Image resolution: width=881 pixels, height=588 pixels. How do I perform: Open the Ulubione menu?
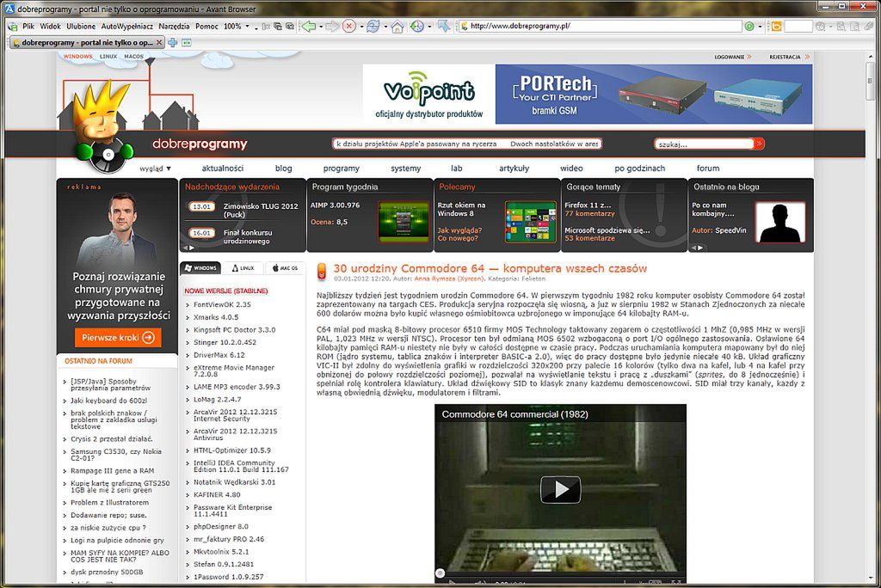click(81, 27)
